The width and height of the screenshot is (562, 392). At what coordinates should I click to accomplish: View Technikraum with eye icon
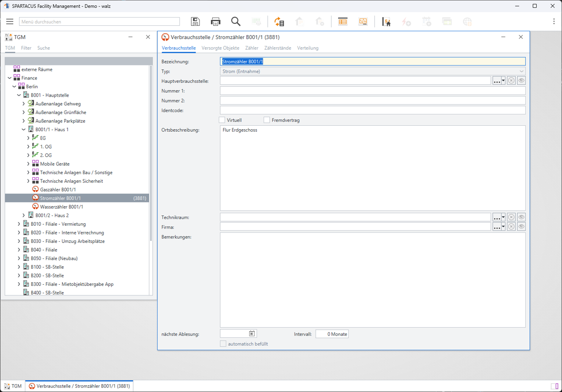coord(522,217)
